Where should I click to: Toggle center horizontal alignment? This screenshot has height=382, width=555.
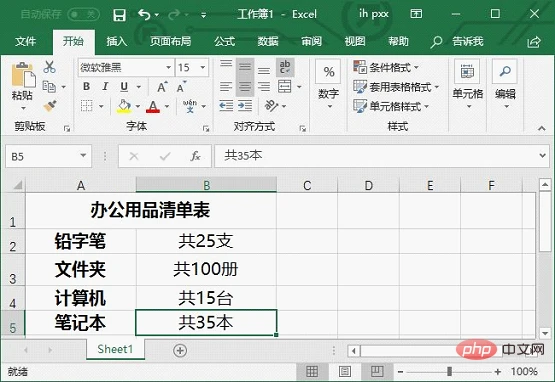(x=245, y=86)
